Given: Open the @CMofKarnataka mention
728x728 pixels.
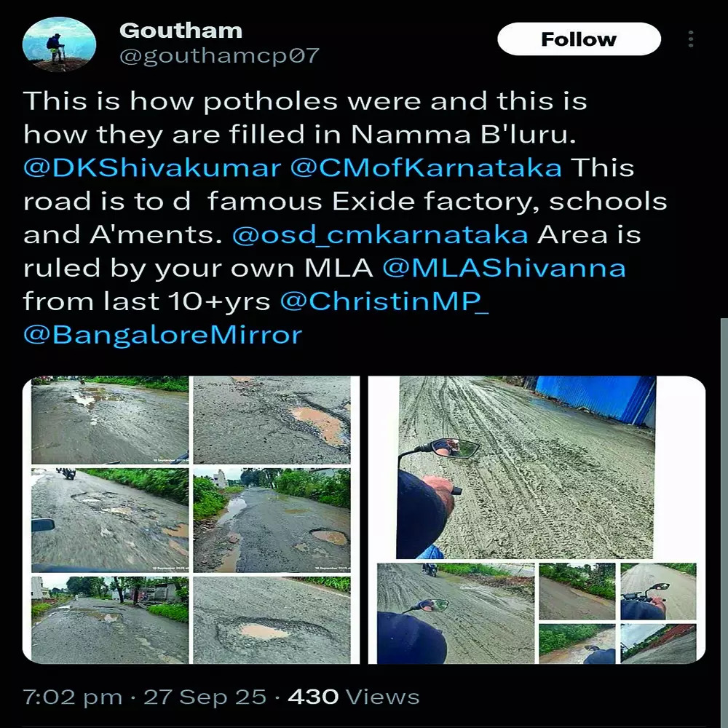Looking at the screenshot, I should (426, 167).
